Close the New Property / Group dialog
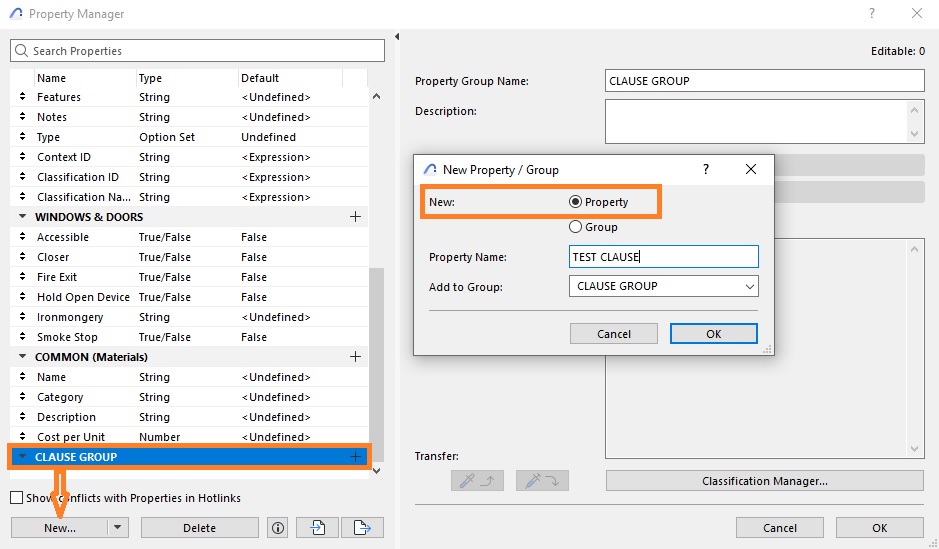Viewport: 939px width, 549px height. point(750,169)
